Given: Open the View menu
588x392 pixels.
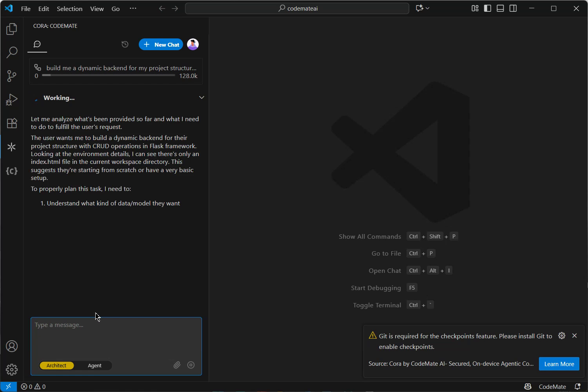Looking at the screenshot, I should [x=97, y=9].
